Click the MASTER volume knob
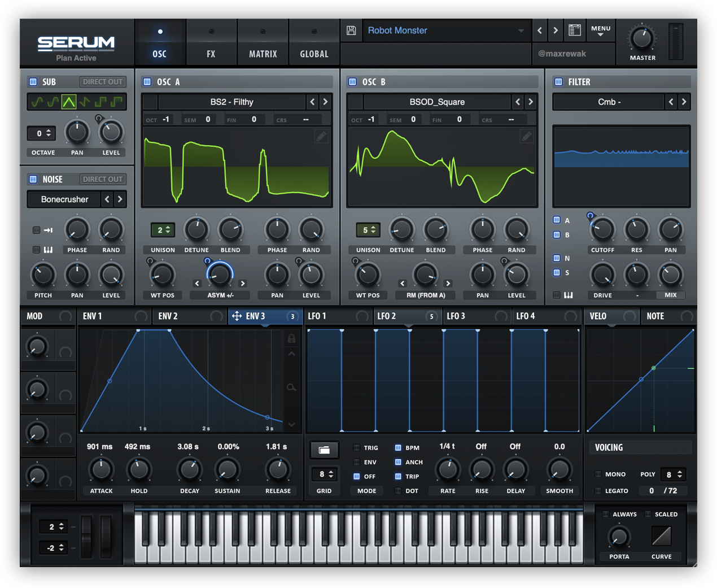 [642, 38]
